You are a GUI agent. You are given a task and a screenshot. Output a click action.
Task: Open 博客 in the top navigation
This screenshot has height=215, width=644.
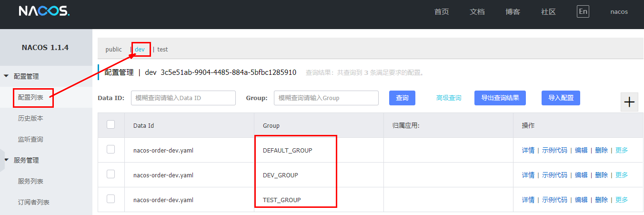[x=513, y=12]
